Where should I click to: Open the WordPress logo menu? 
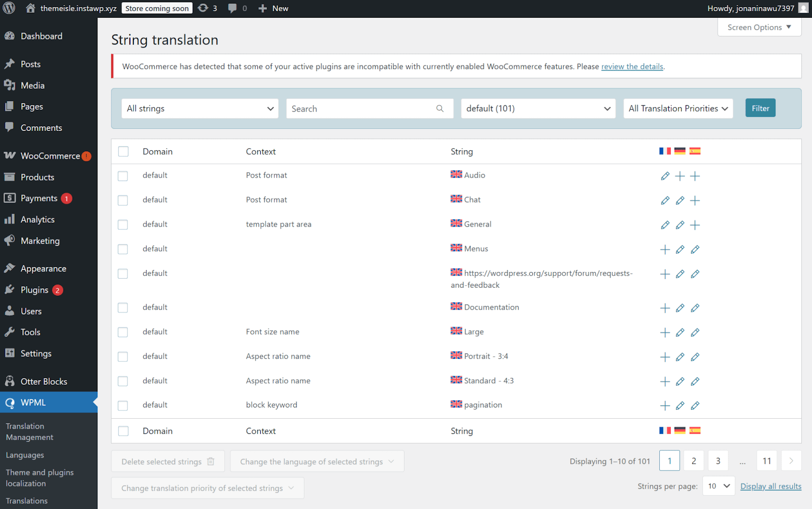tap(9, 9)
